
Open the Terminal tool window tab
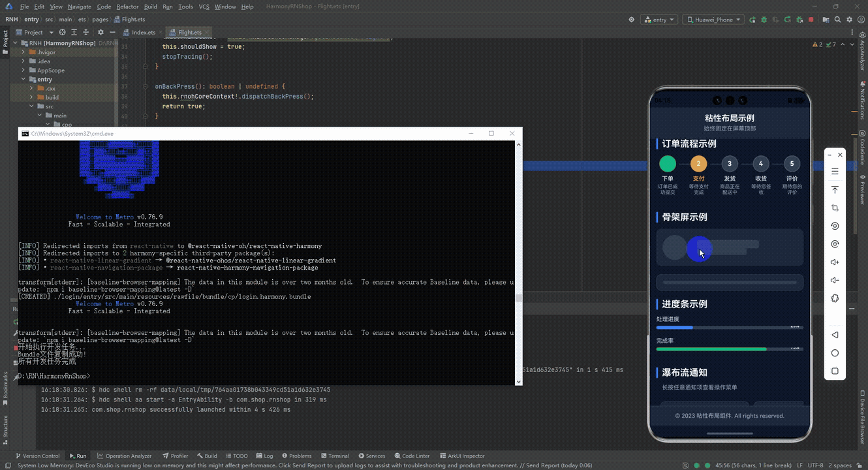[x=335, y=456]
